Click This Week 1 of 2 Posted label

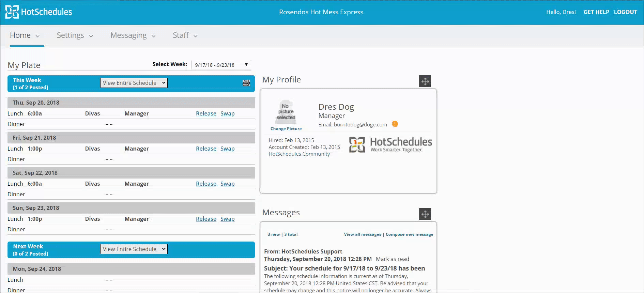click(30, 83)
